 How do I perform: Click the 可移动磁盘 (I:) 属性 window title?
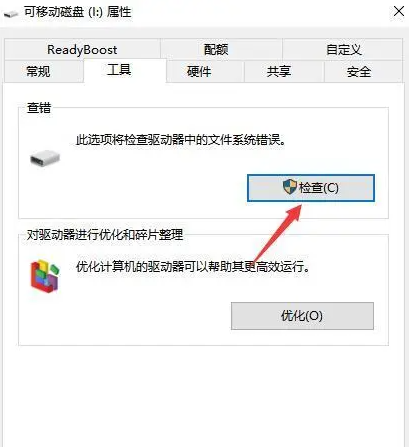(78, 12)
